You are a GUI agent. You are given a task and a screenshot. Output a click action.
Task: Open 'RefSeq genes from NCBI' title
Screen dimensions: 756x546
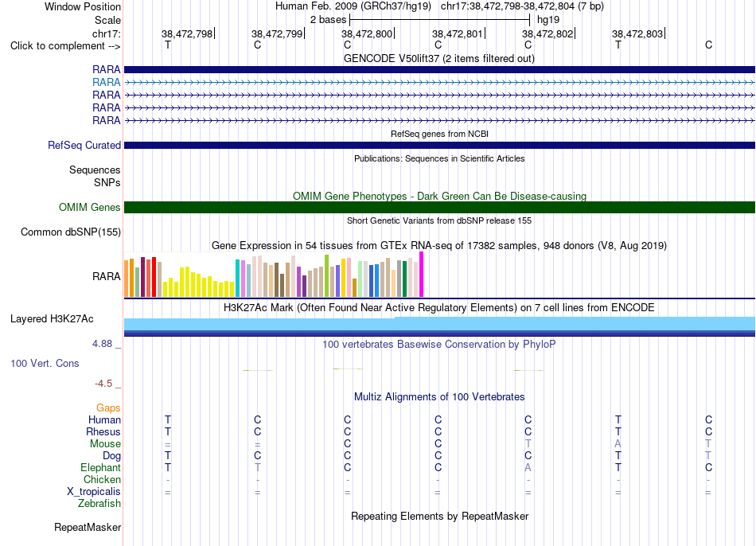pos(439,134)
